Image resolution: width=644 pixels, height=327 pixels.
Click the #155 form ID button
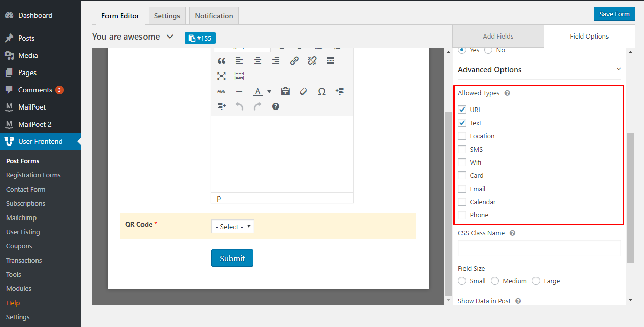click(200, 38)
